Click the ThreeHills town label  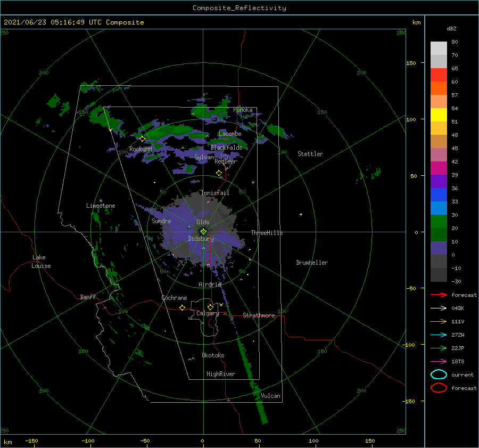[x=267, y=233]
